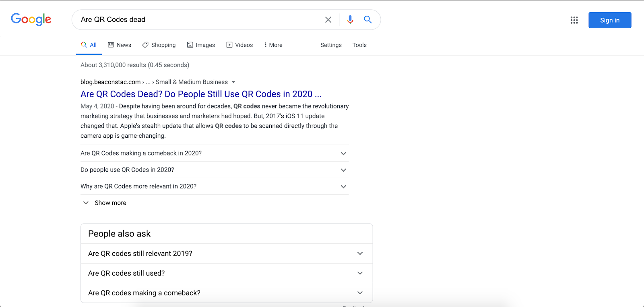644x307 pixels.
Task: Open the arrow next to Small & Medium Business
Action: (233, 82)
